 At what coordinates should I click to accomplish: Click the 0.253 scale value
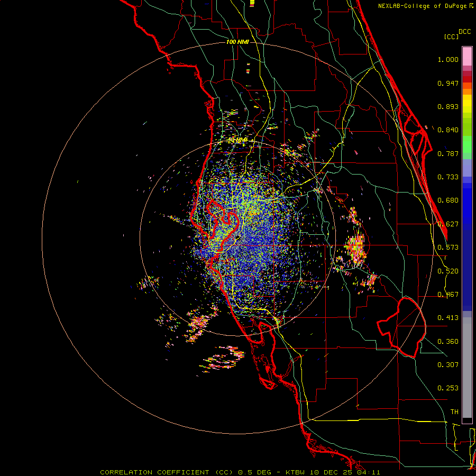448,388
